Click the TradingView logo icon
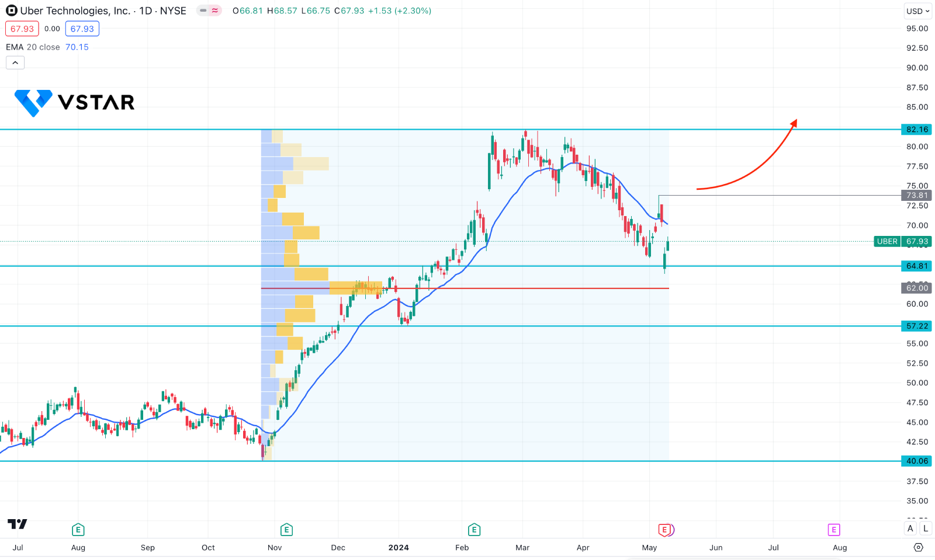This screenshot has height=560, width=935. (18, 524)
